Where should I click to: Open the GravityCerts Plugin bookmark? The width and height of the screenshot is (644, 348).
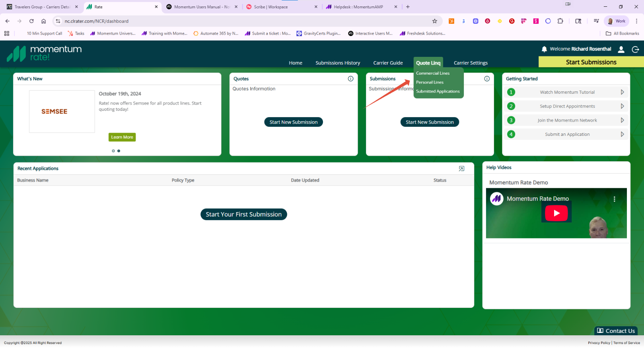click(x=319, y=33)
